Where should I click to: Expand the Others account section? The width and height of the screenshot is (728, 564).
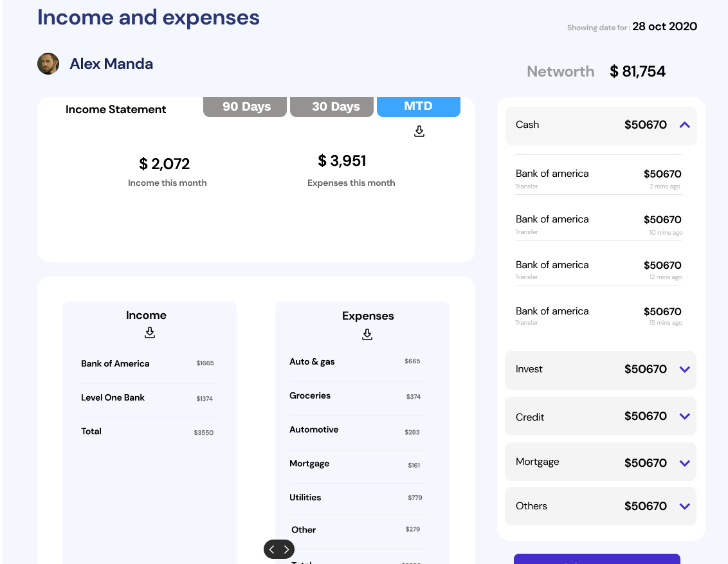click(685, 506)
